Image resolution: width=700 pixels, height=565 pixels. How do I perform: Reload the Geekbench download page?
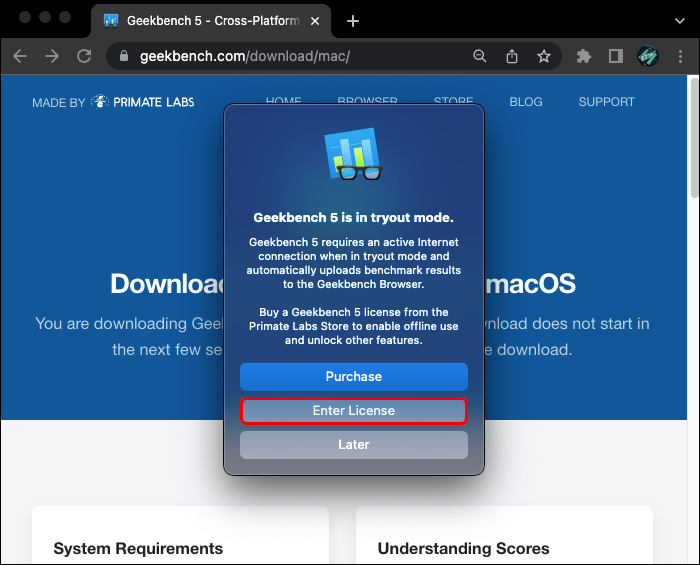coord(84,56)
